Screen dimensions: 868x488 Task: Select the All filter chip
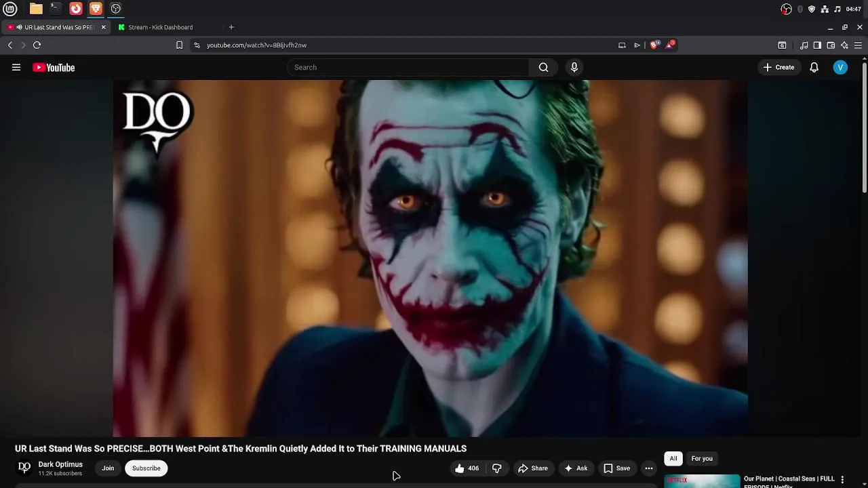pos(673,459)
